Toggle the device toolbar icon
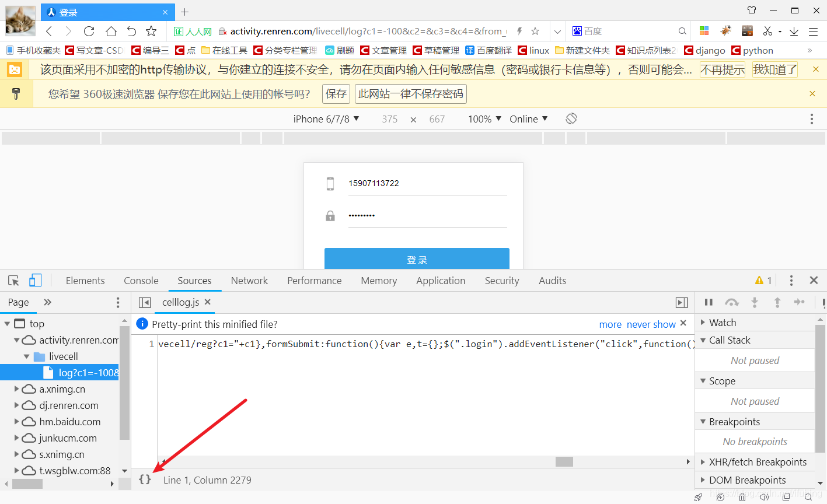The image size is (827, 504). click(35, 281)
